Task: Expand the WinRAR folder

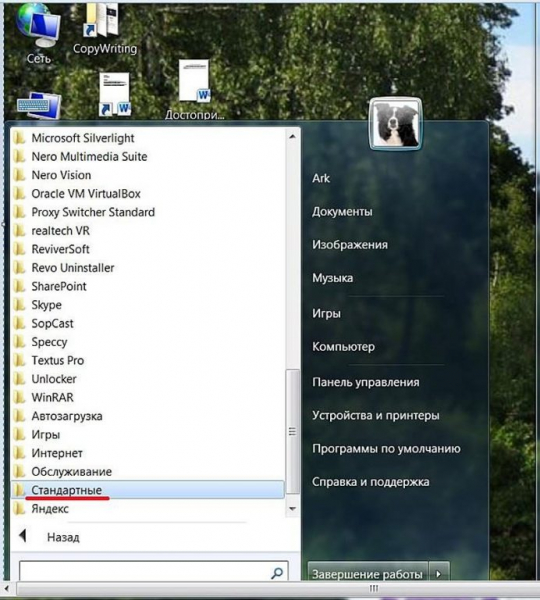Action: (148, 397)
